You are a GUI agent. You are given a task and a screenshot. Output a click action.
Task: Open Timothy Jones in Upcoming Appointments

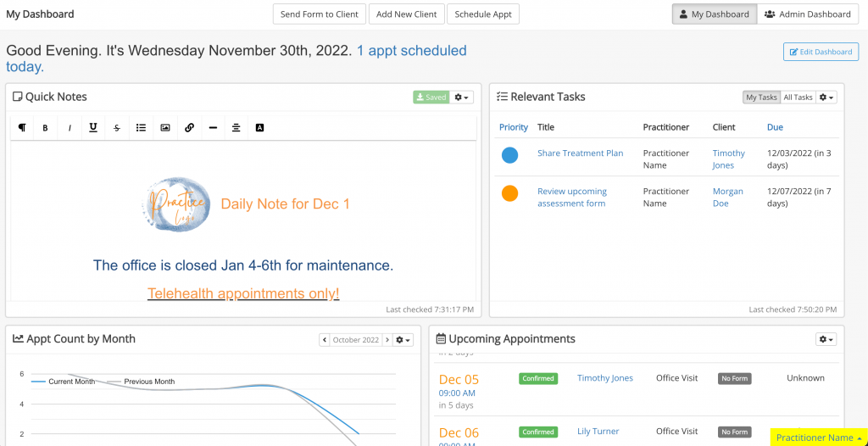[x=605, y=378]
